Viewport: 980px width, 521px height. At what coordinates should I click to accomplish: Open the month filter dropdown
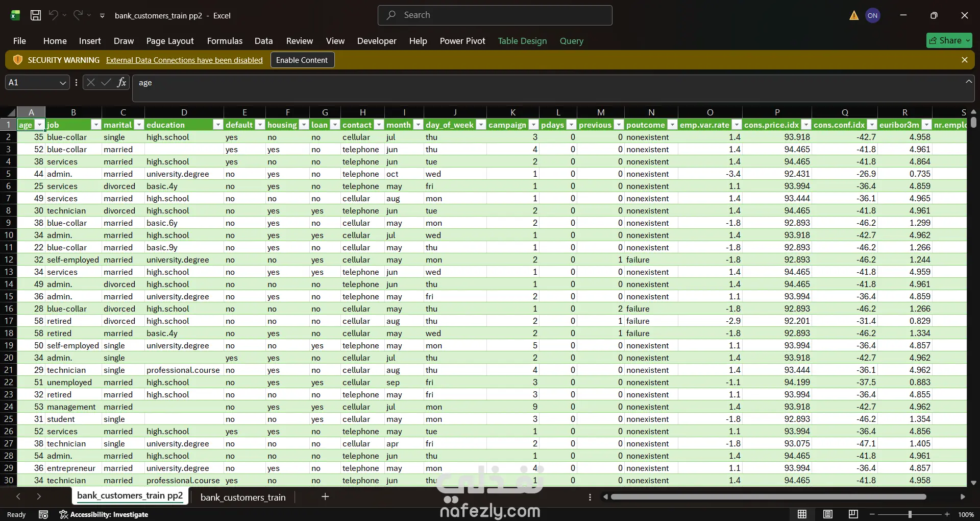(418, 125)
